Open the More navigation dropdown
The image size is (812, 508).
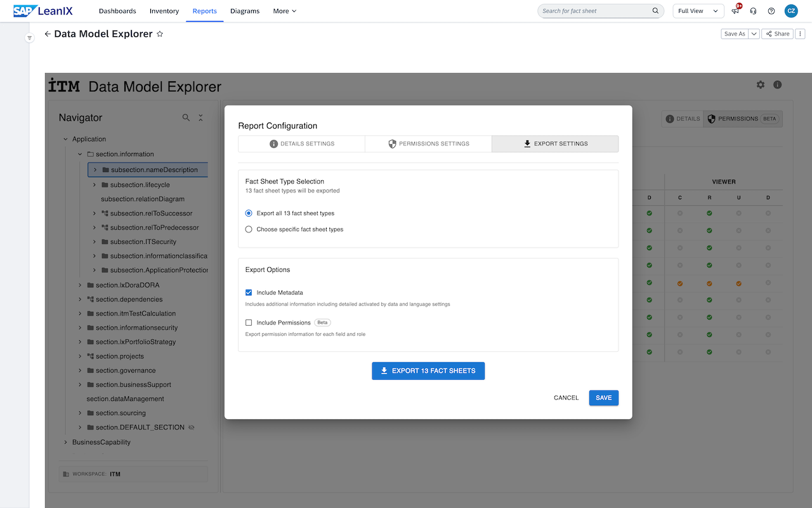(x=285, y=11)
